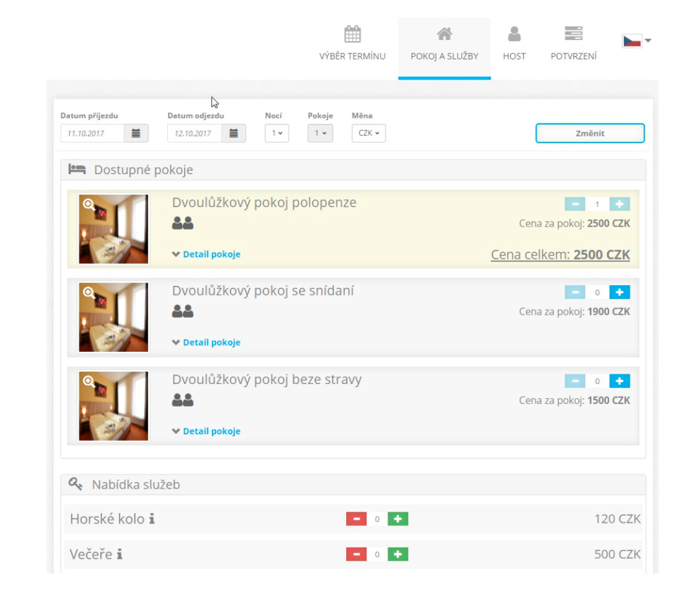The width and height of the screenshot is (700, 599).
Task: Switch to the Host tab
Action: tap(514, 44)
